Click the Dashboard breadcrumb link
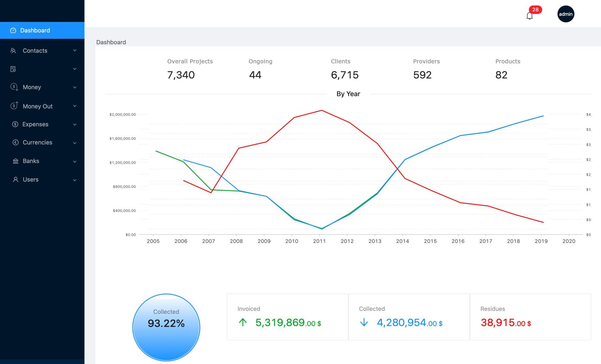Screen dimensions: 601x364 pyautogui.click(x=111, y=42)
